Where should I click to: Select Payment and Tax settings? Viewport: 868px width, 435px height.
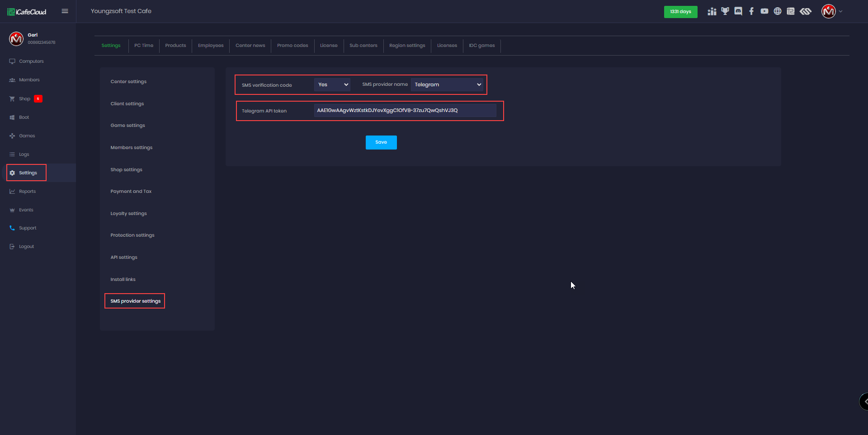131,192
